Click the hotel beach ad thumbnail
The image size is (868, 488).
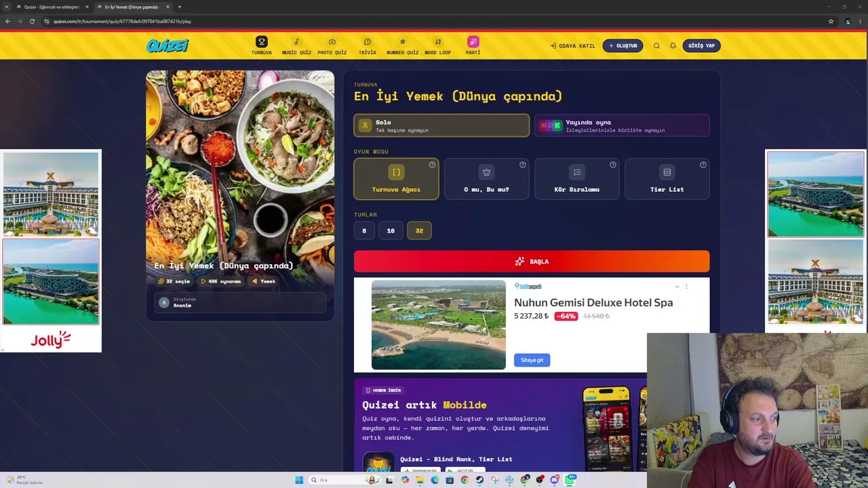tap(439, 325)
